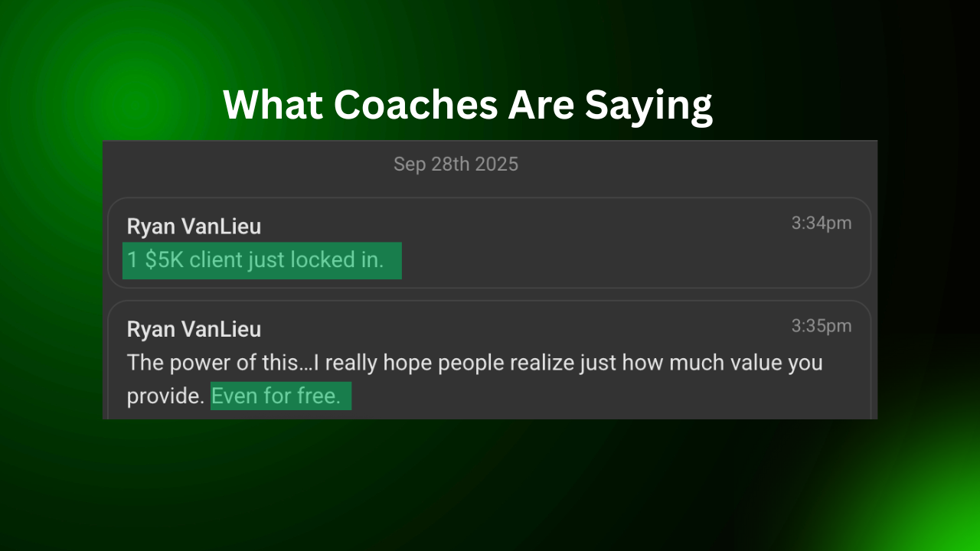Click empty space beneath the 3:34pm timestamp
This screenshot has width=980, height=551.
point(821,260)
